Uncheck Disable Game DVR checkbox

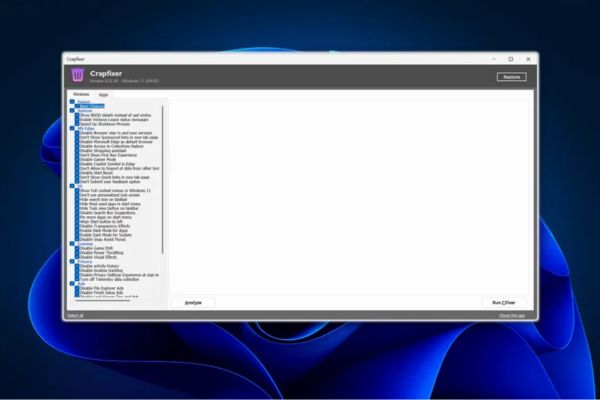tap(77, 248)
